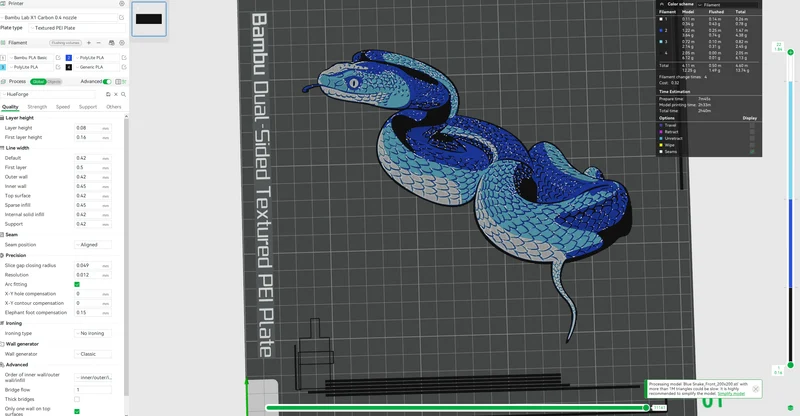This screenshot has height=416, width=800.
Task: Search process settings with magnifier icon
Action: point(123,94)
